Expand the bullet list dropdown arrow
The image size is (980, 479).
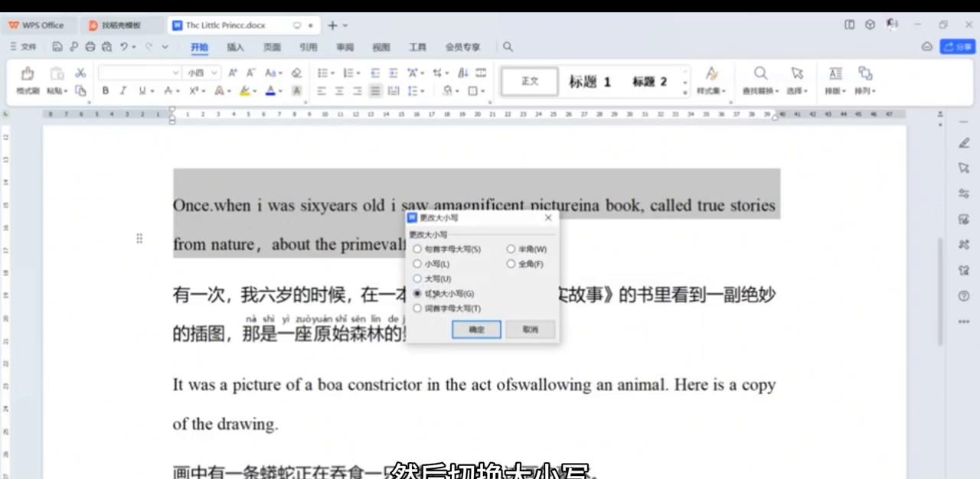[331, 72]
